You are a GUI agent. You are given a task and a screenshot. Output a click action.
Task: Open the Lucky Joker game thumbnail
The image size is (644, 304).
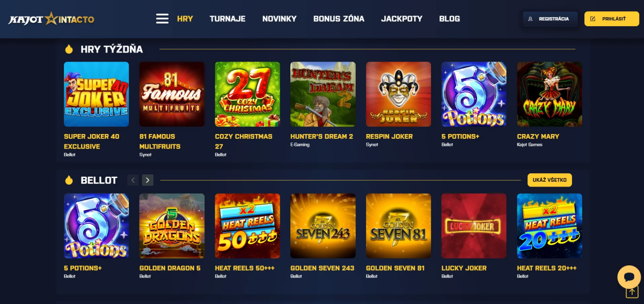474,226
